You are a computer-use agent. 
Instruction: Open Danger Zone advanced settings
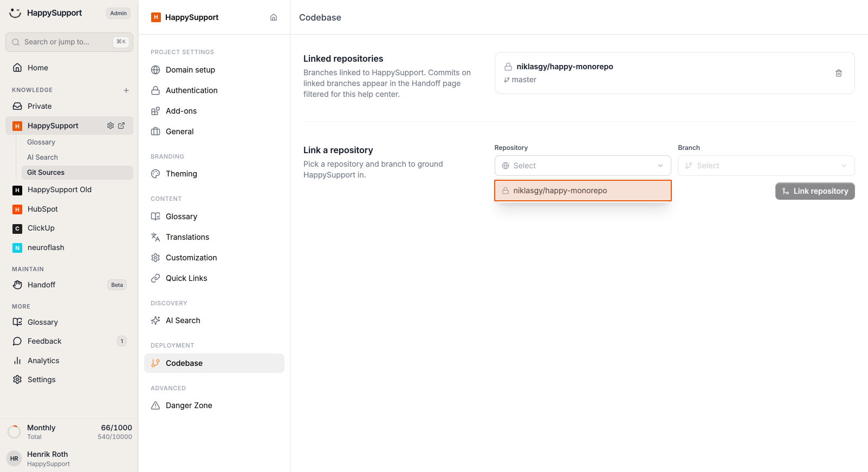214,405
